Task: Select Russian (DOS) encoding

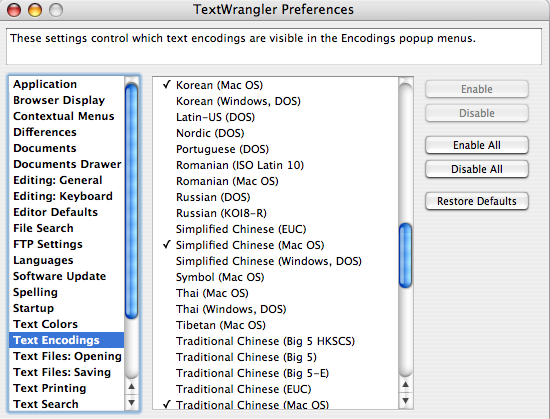Action: click(276, 197)
